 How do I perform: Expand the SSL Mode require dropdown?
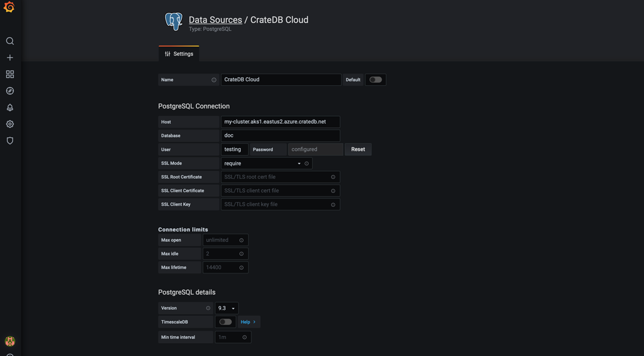262,163
